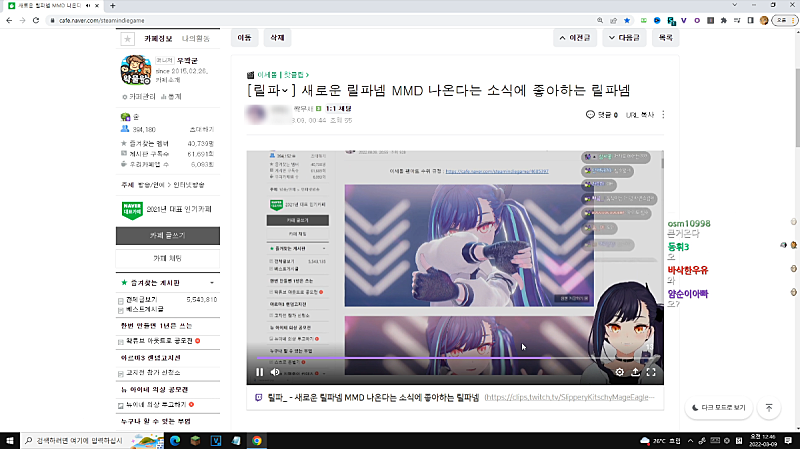Click the 목록 list button
The image size is (800, 449).
pos(665,38)
